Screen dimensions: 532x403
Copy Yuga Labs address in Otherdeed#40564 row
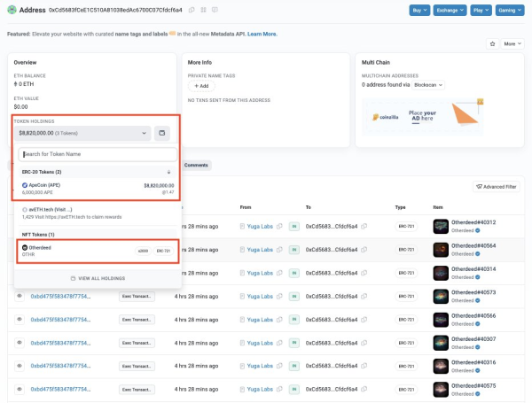279,250
